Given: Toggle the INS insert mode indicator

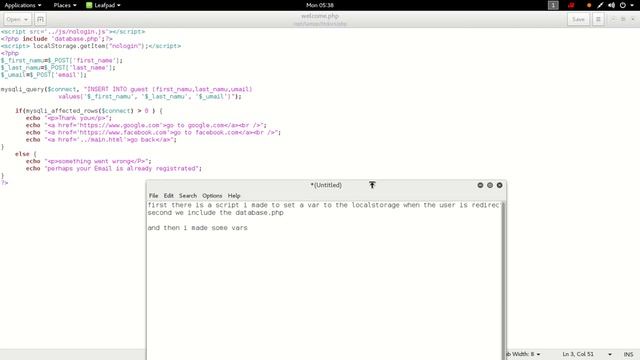Looking at the screenshot, I should 629,354.
